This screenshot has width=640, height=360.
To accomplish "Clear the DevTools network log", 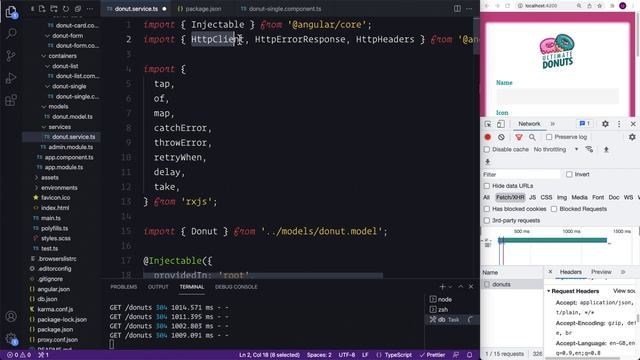I will point(501,137).
